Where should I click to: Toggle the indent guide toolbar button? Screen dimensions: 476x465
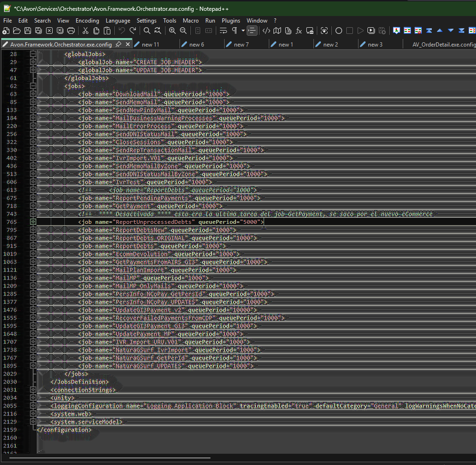tap(252, 31)
